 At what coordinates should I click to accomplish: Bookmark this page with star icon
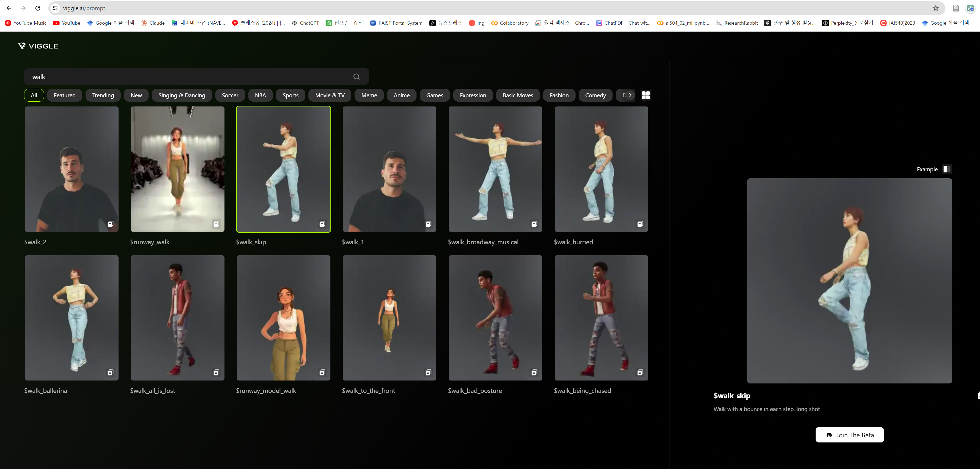click(x=935, y=8)
